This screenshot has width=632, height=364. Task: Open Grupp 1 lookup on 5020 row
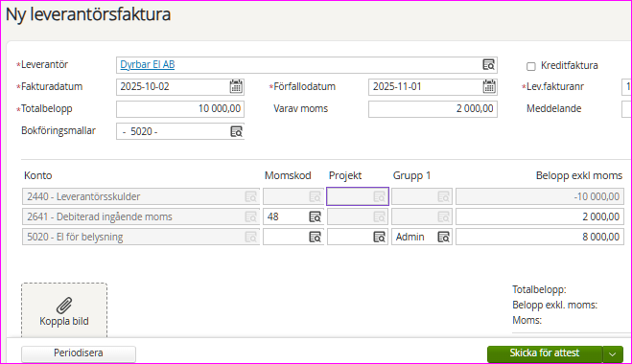tap(443, 237)
